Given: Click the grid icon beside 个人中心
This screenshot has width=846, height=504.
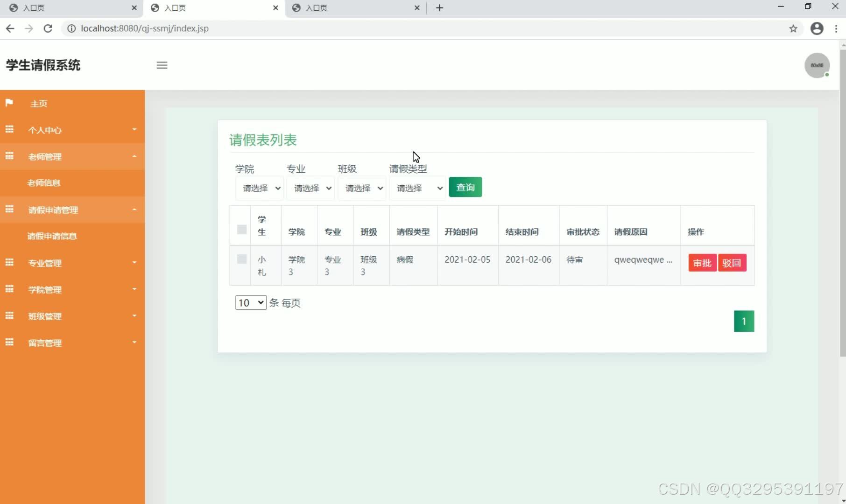Looking at the screenshot, I should (x=9, y=129).
